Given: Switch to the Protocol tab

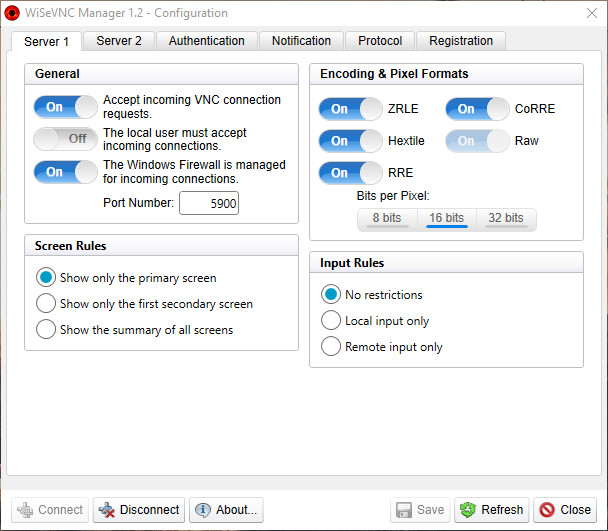Looking at the screenshot, I should (380, 41).
